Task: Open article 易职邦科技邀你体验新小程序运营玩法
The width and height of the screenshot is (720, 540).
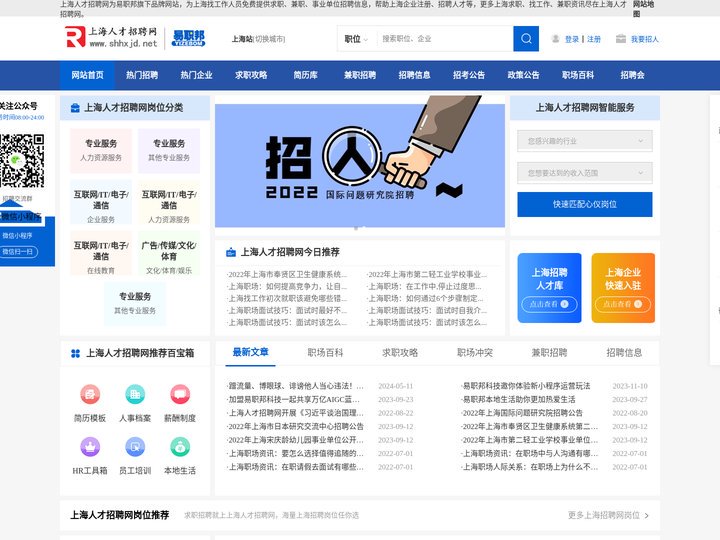Action: (x=526, y=386)
